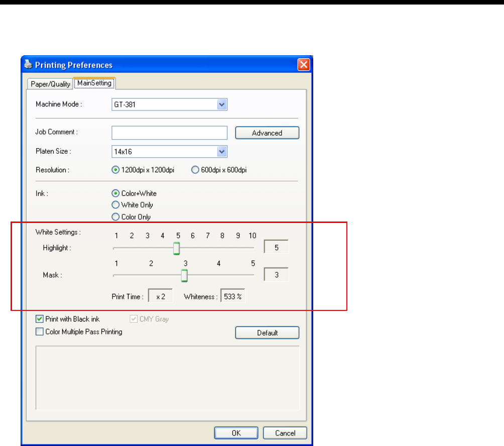Viewport: 504px width, 446px height.
Task: Click the Whiteness value 533 %
Action: [233, 296]
